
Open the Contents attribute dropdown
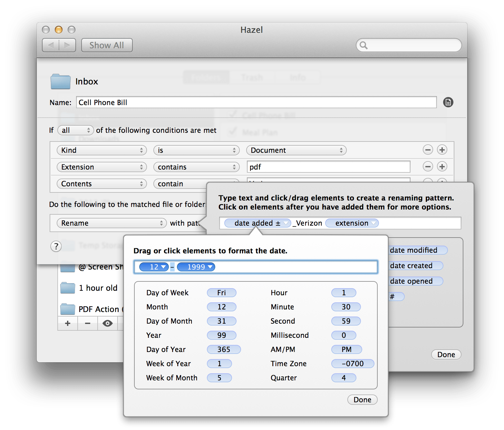(x=102, y=184)
